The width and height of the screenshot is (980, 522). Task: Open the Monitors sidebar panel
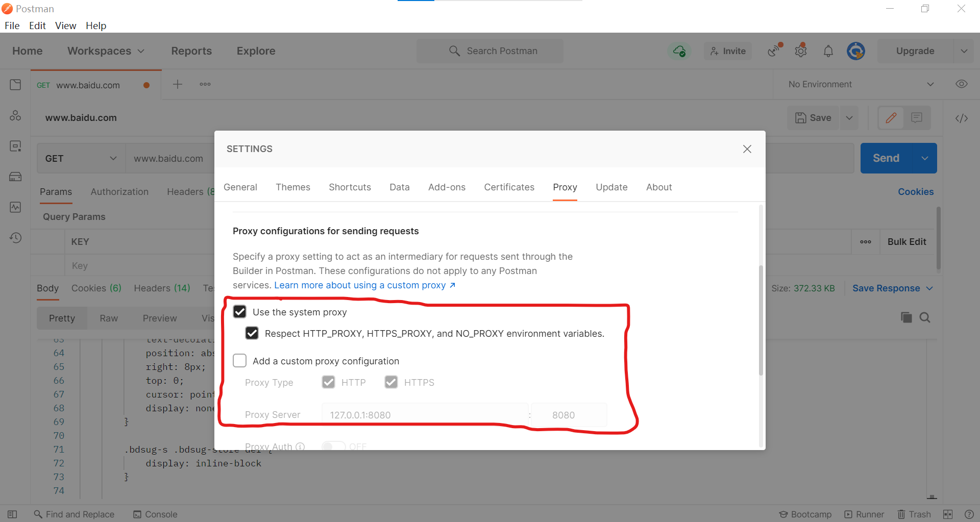15,207
